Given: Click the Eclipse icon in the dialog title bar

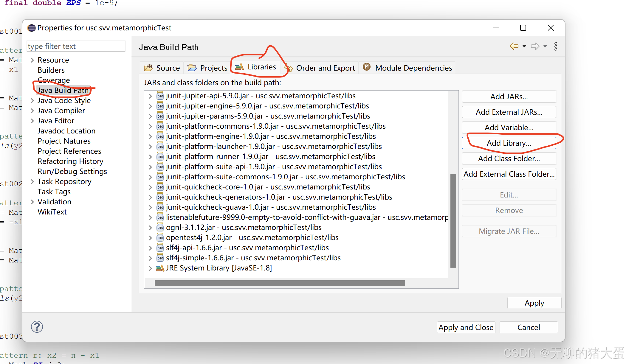Looking at the screenshot, I should click(31, 28).
